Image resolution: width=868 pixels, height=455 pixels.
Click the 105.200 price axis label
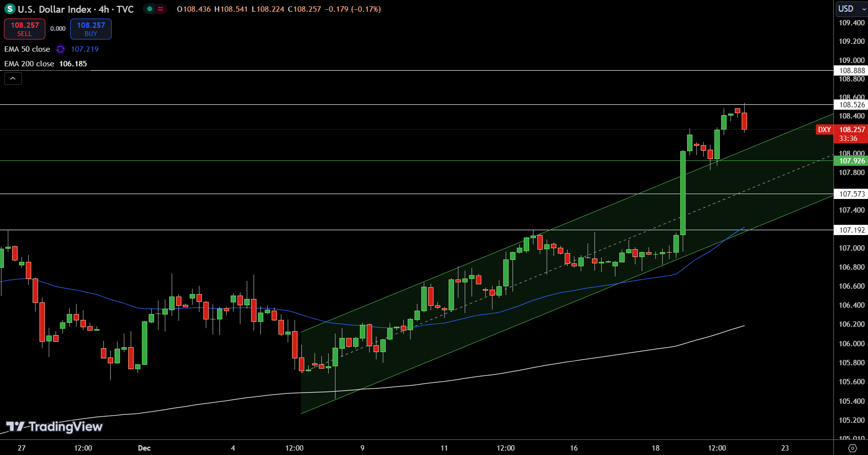click(851, 420)
